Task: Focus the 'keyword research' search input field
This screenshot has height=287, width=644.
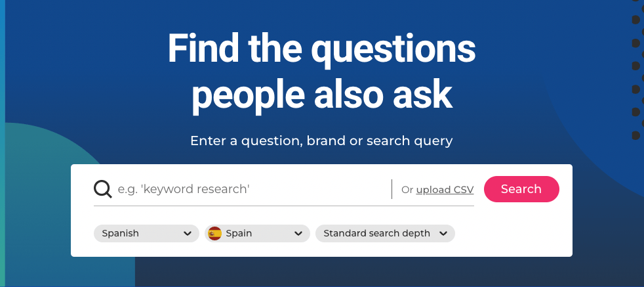Action: click(252, 189)
